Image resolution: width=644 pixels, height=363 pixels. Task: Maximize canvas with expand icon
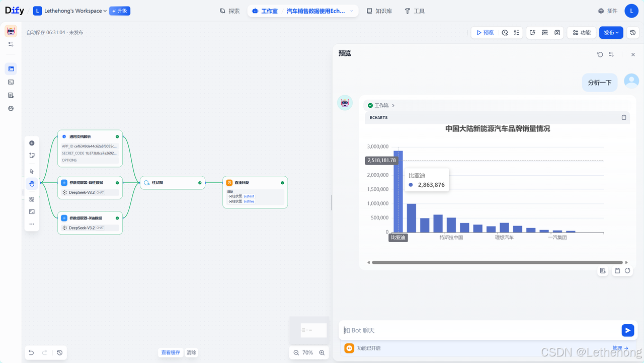point(32,211)
